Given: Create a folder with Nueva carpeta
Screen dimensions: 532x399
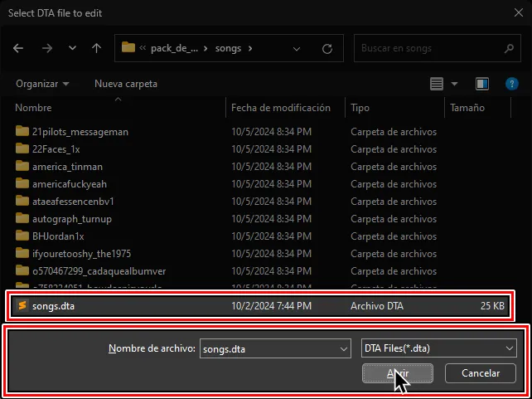Looking at the screenshot, I should 126,84.
